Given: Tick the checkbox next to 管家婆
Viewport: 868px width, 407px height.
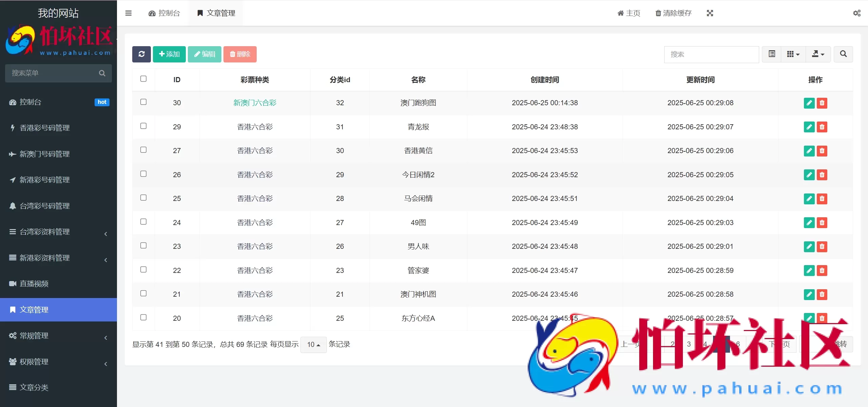Looking at the screenshot, I should [x=143, y=269].
